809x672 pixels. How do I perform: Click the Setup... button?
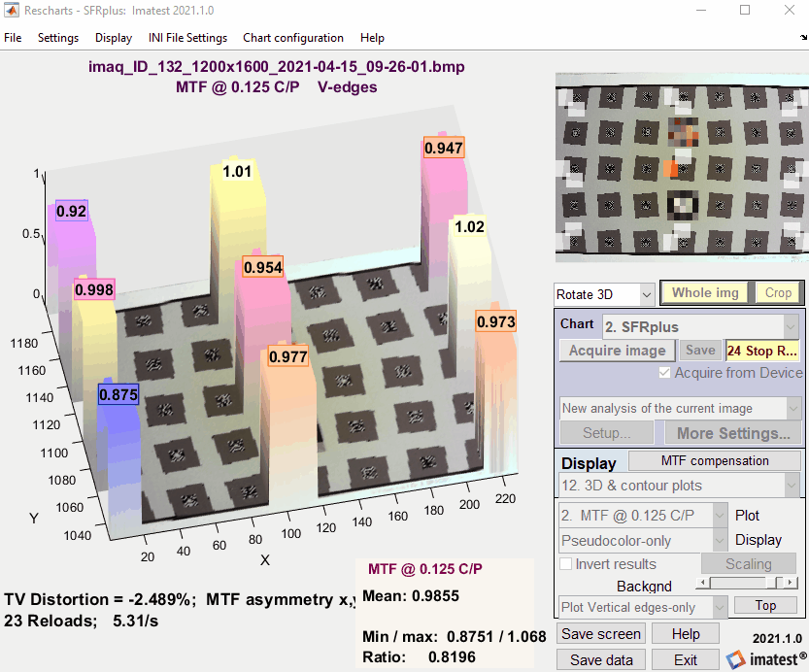607,433
